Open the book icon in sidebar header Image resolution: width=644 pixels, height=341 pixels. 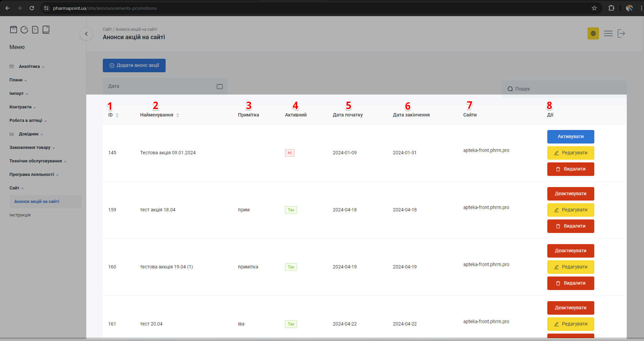click(46, 30)
